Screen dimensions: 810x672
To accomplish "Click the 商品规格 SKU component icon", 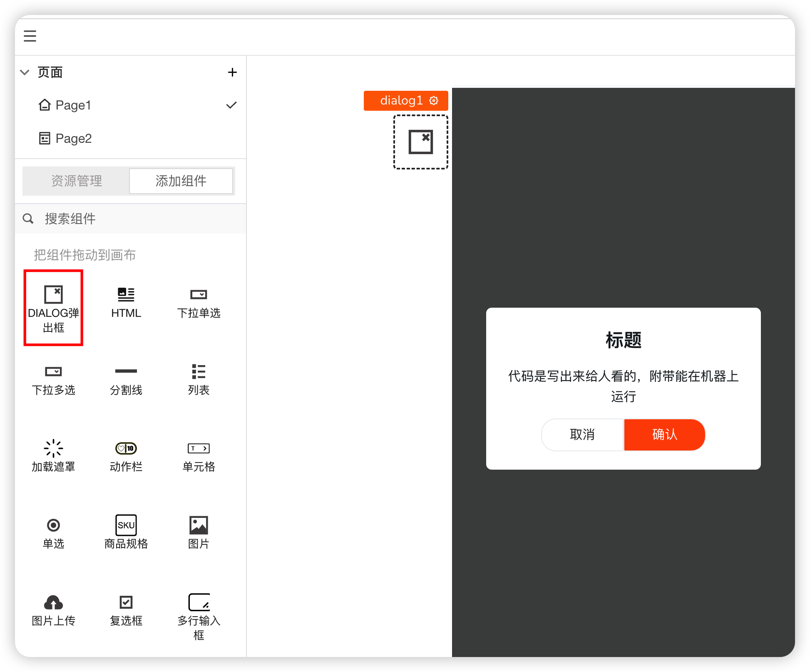I will [x=126, y=525].
